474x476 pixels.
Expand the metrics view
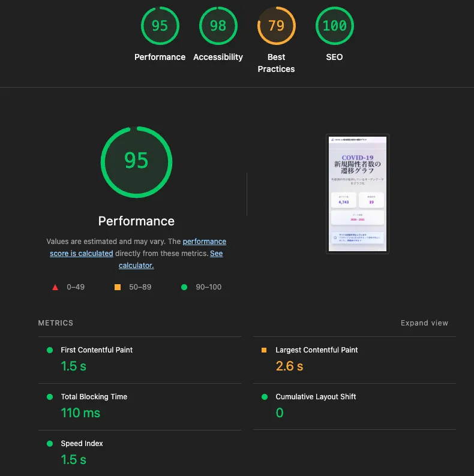pos(424,323)
